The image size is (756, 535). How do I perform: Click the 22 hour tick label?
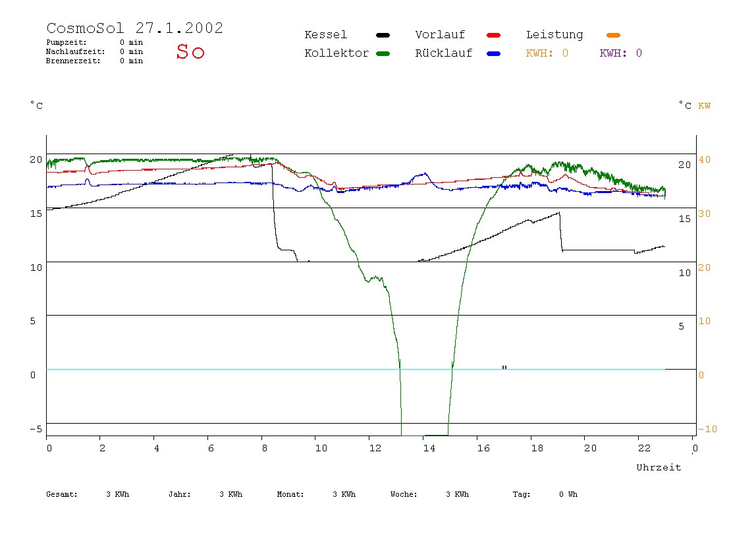644,448
